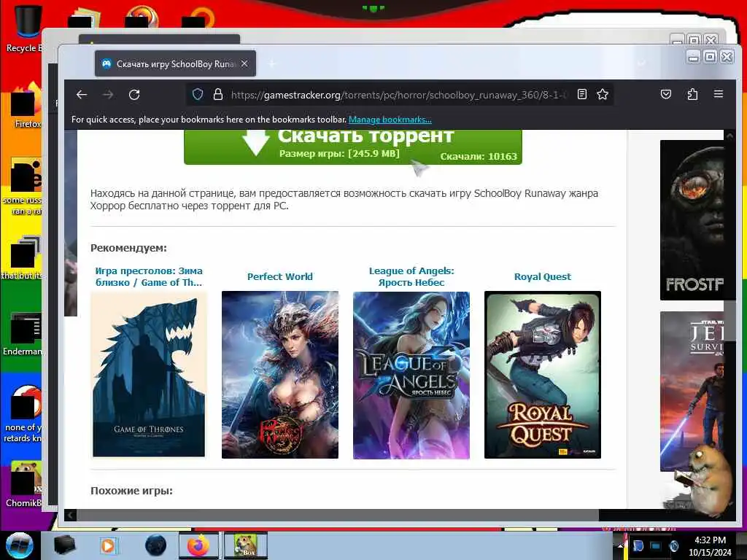Select the desktop icon labeled that but its
The height and width of the screenshot is (560, 747).
point(22,257)
